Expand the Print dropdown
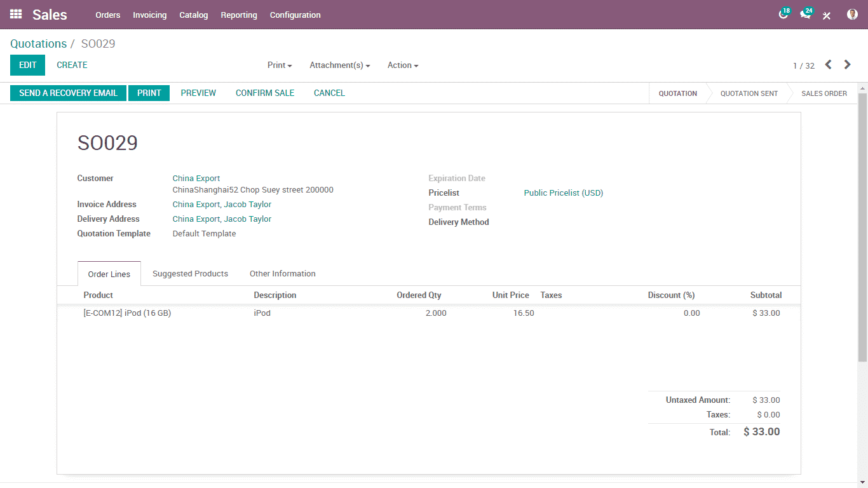 click(280, 65)
